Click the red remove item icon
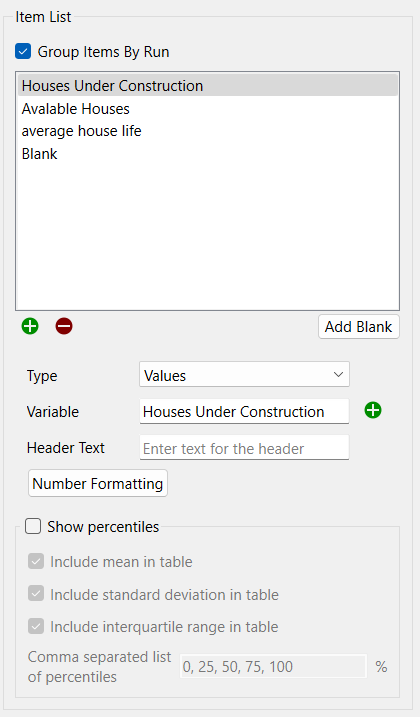420x717 pixels. (64, 326)
